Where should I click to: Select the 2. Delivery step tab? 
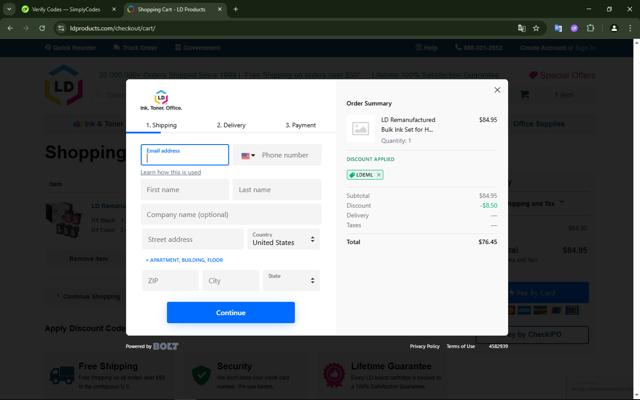tap(231, 125)
